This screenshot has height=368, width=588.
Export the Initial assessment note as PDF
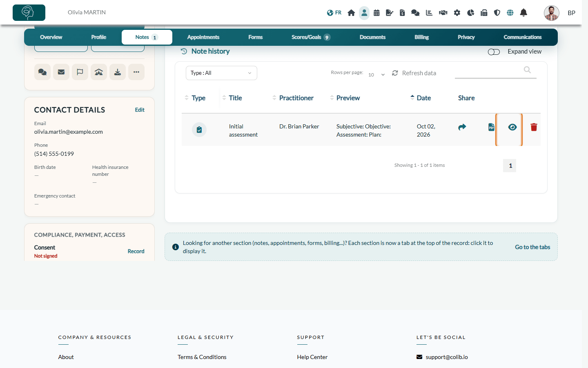click(x=491, y=127)
